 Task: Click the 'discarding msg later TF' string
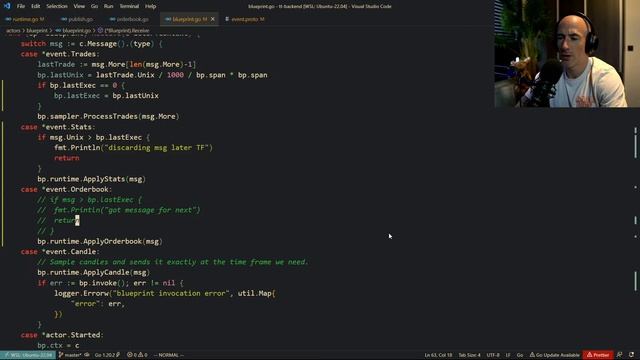[159, 148]
